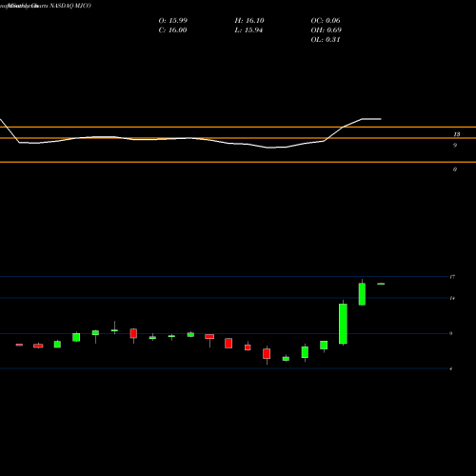Click the price axis label 17
The image size is (476, 476).
452,277
